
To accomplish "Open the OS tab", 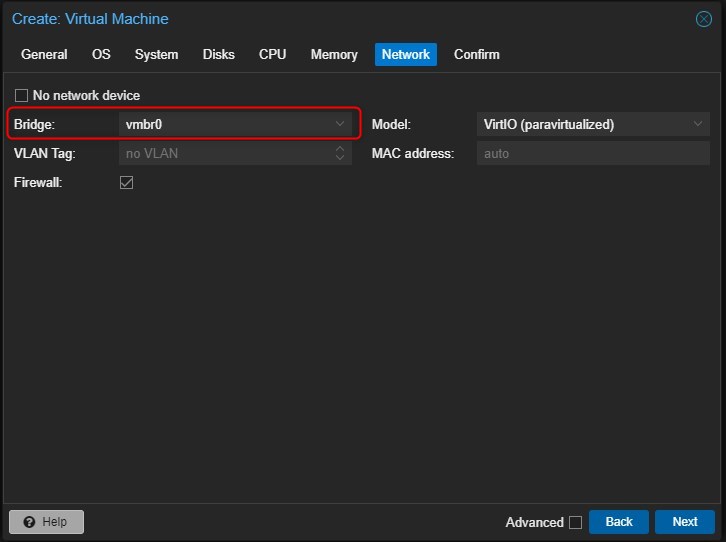I will point(101,54).
